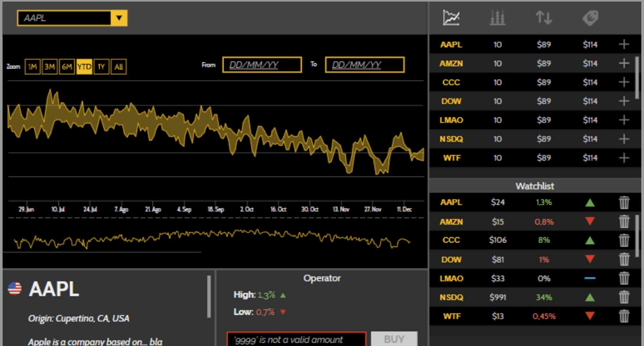Add AMZN with its plus icon
This screenshot has width=644, height=346.
click(624, 63)
